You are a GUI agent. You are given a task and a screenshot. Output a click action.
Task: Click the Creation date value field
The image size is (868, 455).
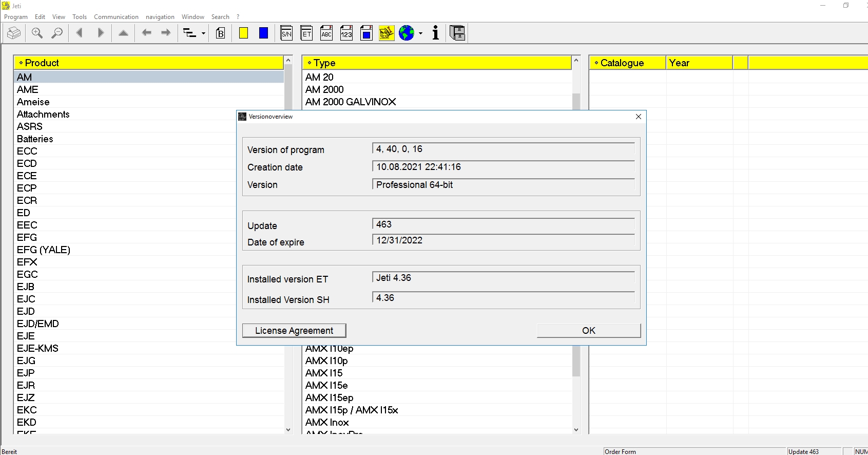click(504, 167)
